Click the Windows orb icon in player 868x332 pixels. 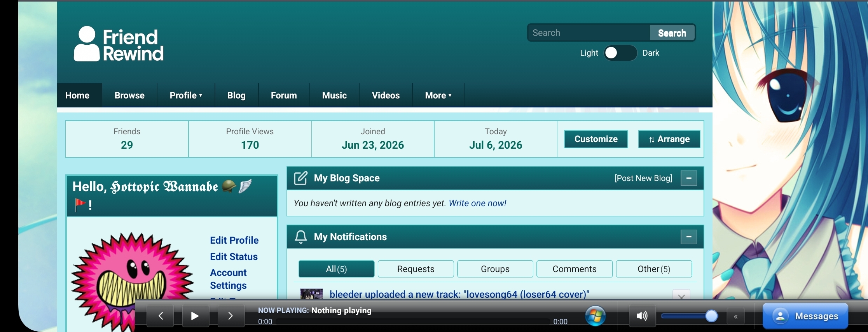(x=596, y=316)
